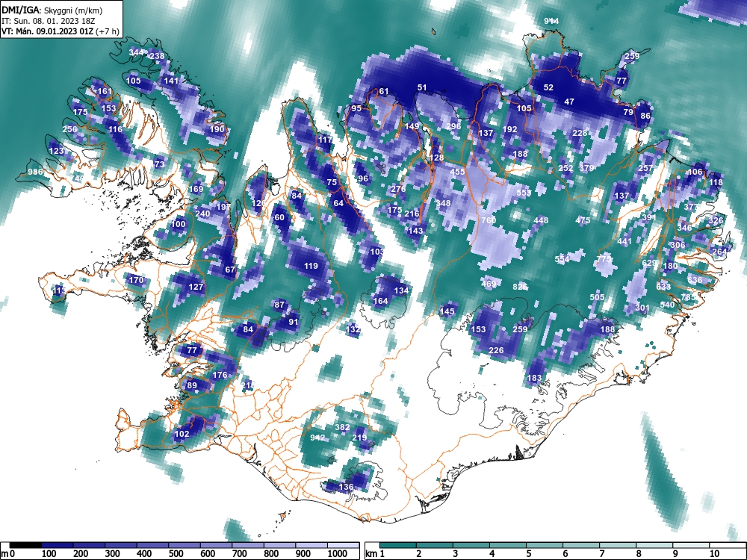Click the visibility value 914 at the north coast
This screenshot has height=560, width=747.
pos(551,21)
